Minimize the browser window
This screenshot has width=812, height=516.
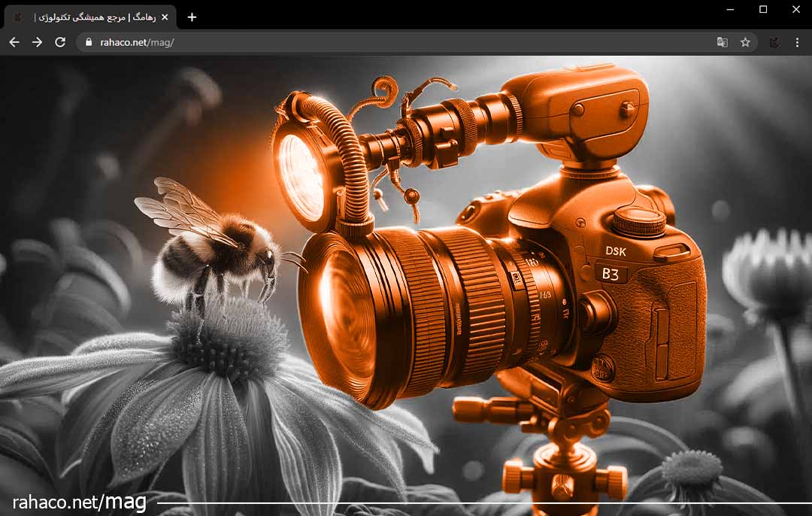730,9
